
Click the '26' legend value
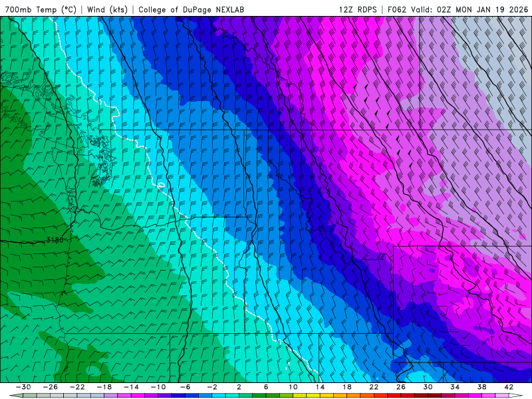click(401, 387)
